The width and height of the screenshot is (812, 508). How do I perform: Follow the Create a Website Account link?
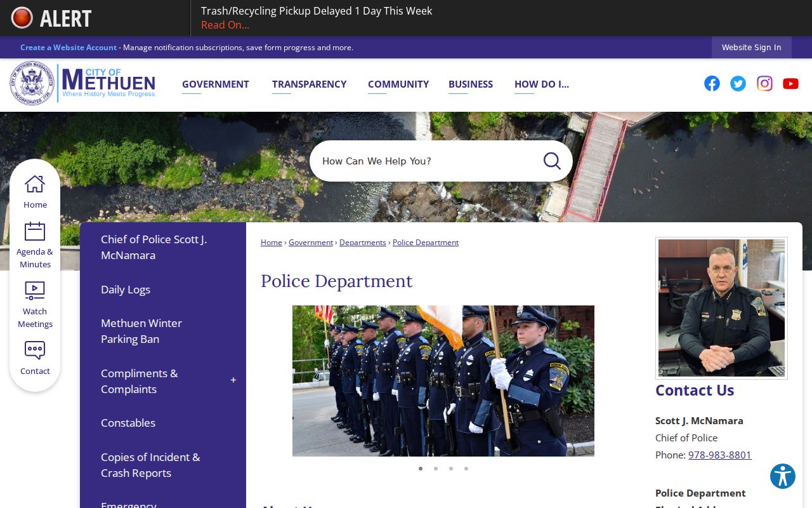click(x=69, y=48)
